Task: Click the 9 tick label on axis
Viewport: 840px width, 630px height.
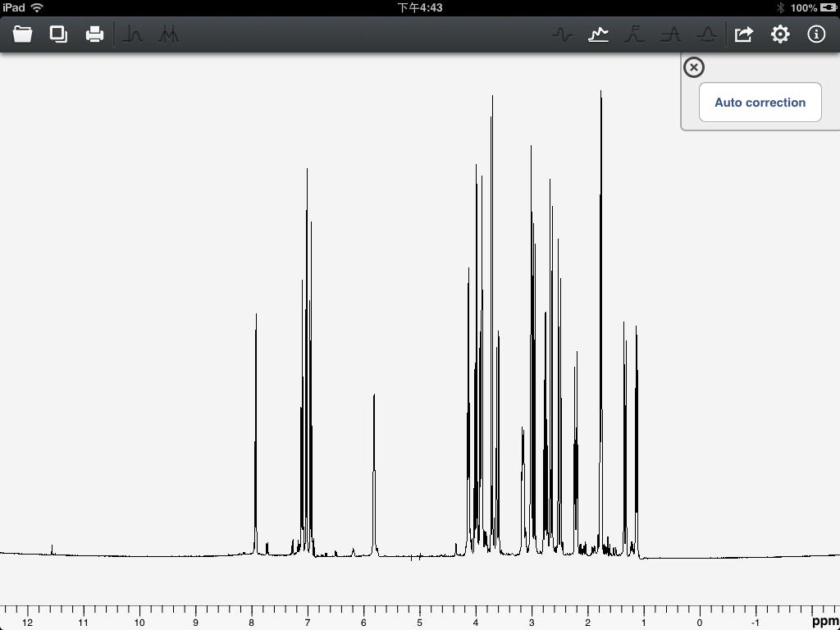Action: tap(195, 623)
